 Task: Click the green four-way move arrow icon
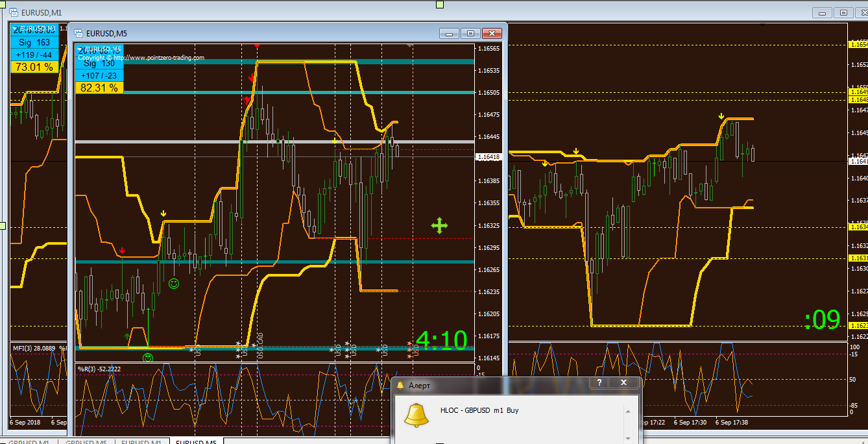coord(439,226)
